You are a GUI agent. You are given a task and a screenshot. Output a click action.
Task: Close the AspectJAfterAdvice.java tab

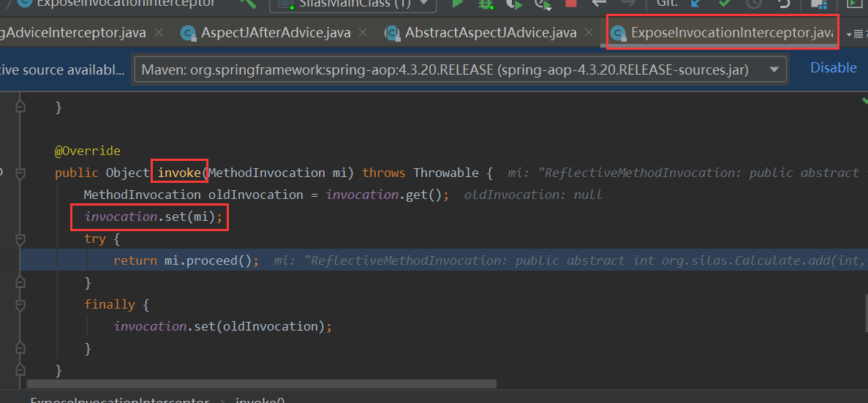(x=363, y=33)
